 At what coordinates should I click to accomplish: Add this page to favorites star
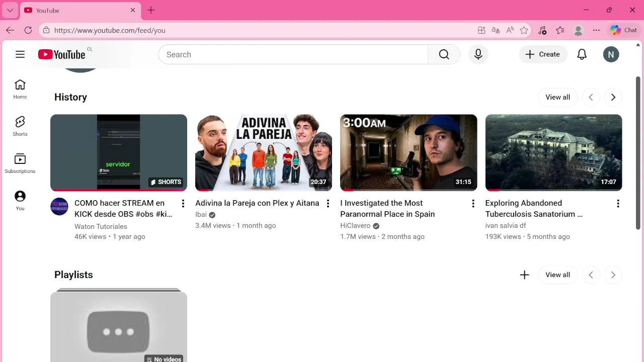click(x=524, y=30)
